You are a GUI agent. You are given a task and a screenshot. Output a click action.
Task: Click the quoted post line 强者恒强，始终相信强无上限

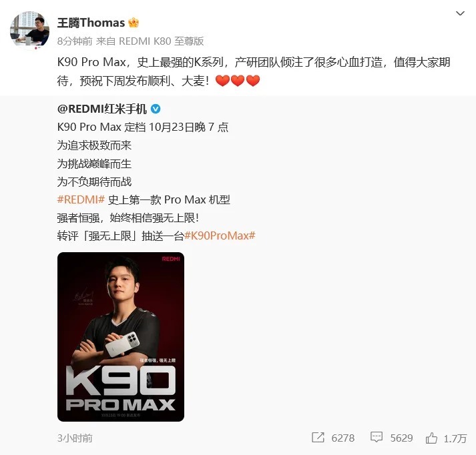pos(128,217)
